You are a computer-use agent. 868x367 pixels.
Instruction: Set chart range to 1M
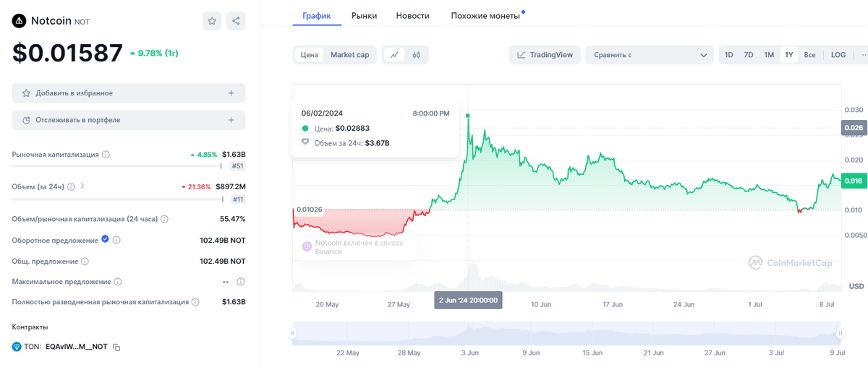pyautogui.click(x=769, y=55)
